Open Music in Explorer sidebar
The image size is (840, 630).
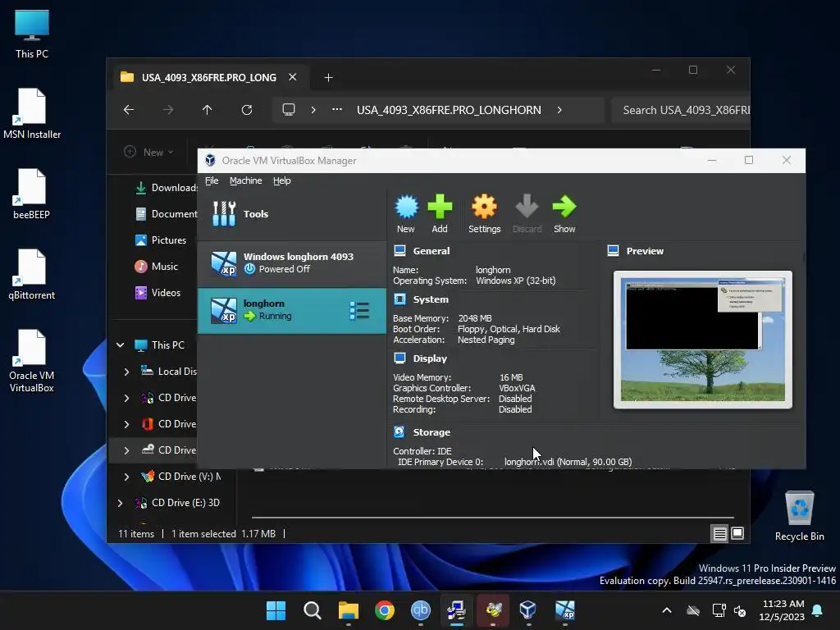[x=157, y=267]
